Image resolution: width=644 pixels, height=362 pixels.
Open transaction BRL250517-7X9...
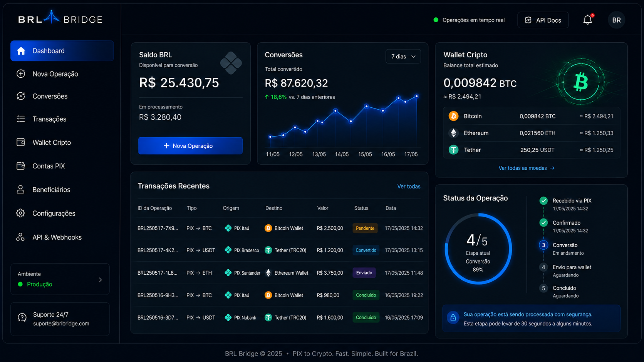[x=158, y=228]
